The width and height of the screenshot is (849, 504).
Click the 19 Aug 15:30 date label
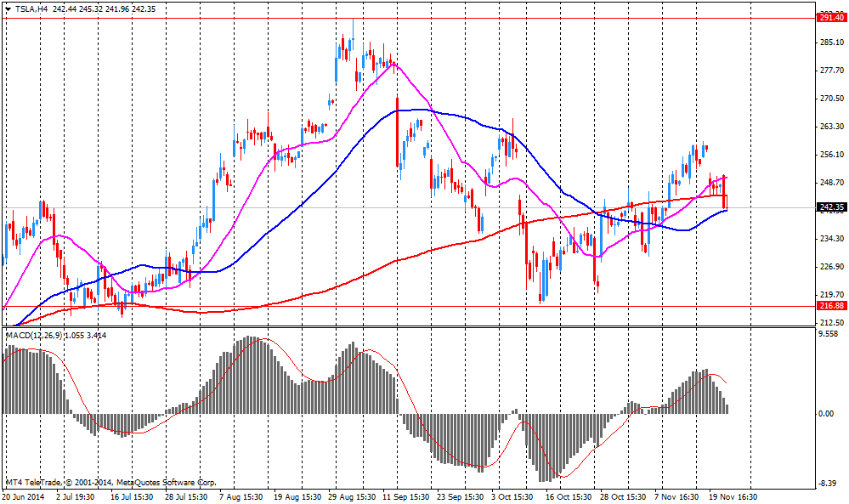click(296, 497)
